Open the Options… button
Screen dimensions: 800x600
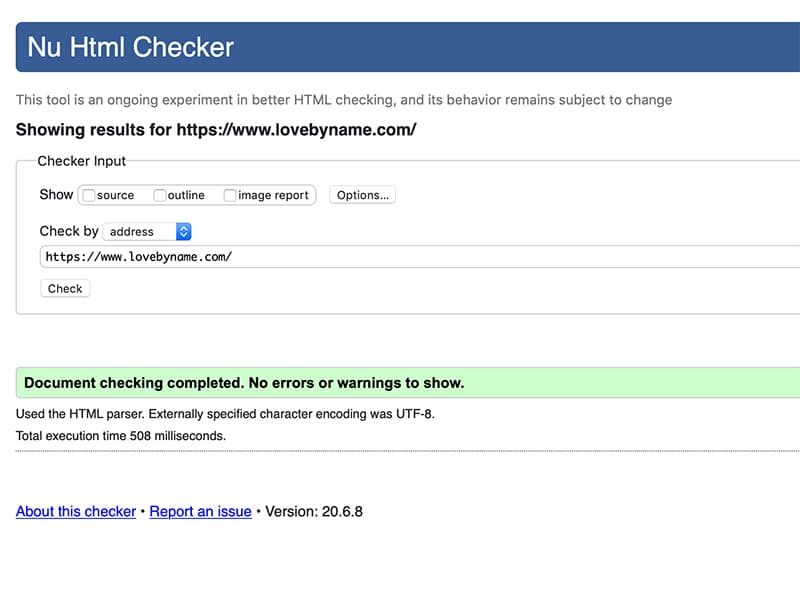(x=362, y=195)
